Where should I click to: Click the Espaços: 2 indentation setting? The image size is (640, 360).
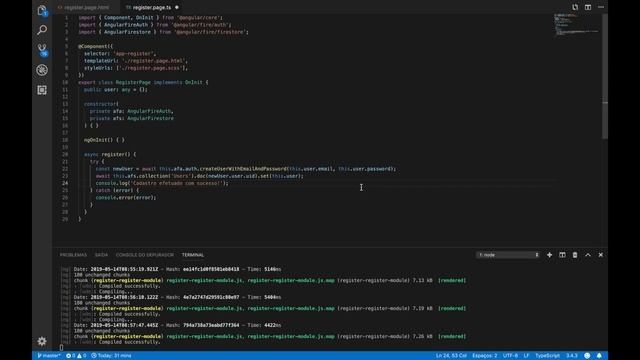[x=484, y=356]
